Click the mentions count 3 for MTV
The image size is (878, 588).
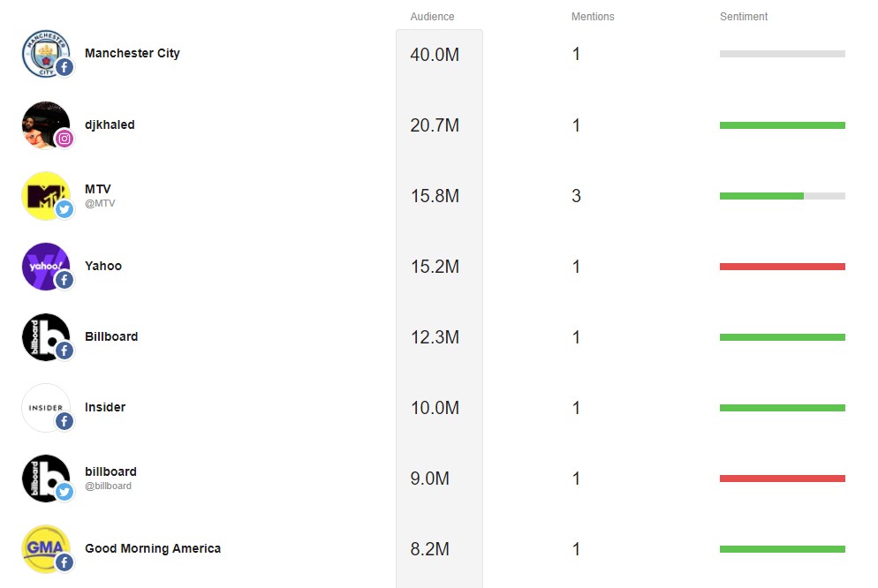tap(576, 196)
